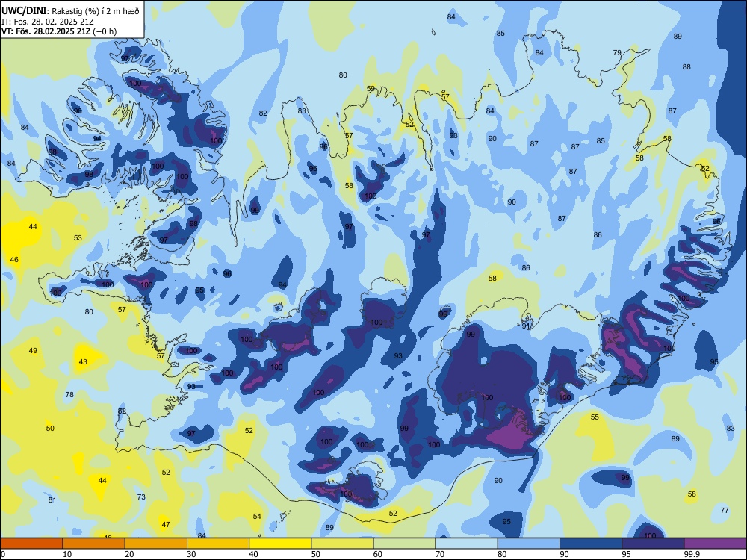
Task: Click the legend tick label '10'
Action: [x=67, y=554]
